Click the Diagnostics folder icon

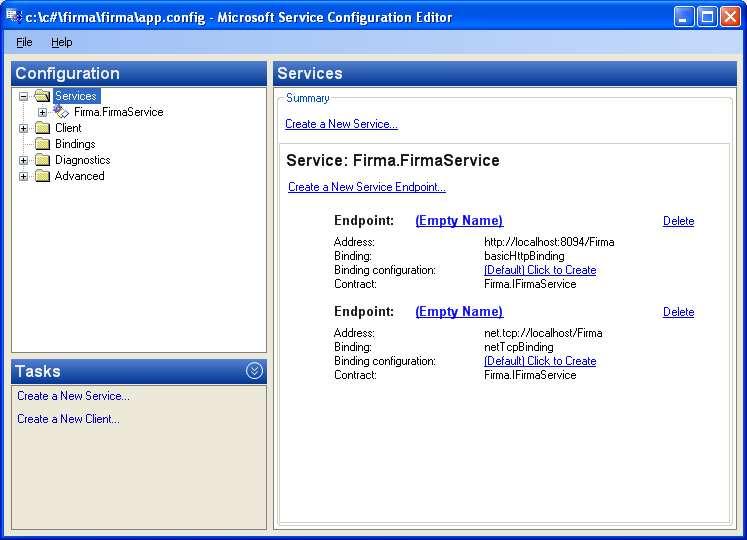(42, 160)
